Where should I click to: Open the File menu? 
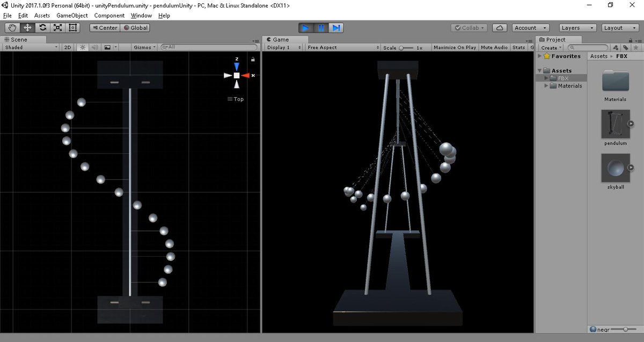7,16
